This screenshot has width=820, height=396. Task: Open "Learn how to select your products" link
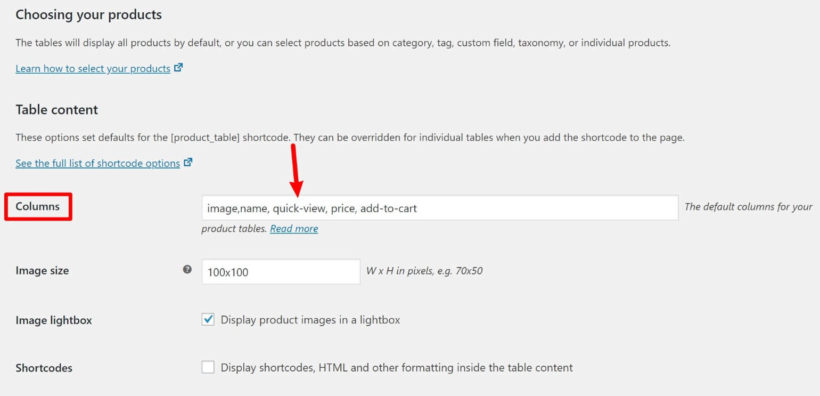pyautogui.click(x=93, y=69)
